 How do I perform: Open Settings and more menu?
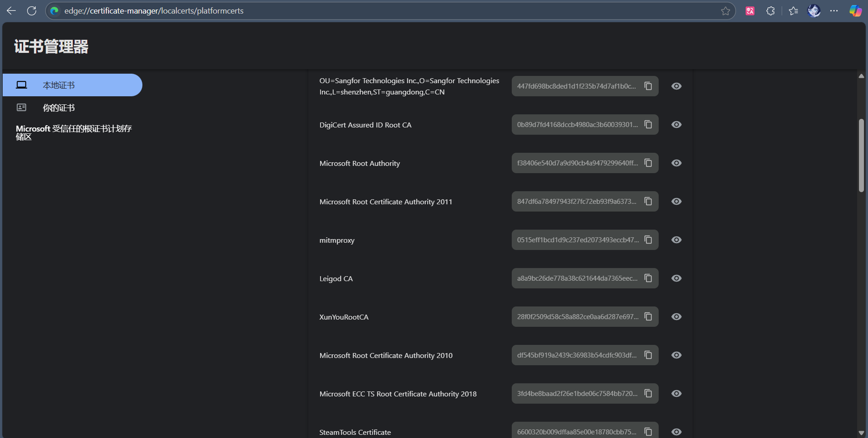click(x=834, y=11)
